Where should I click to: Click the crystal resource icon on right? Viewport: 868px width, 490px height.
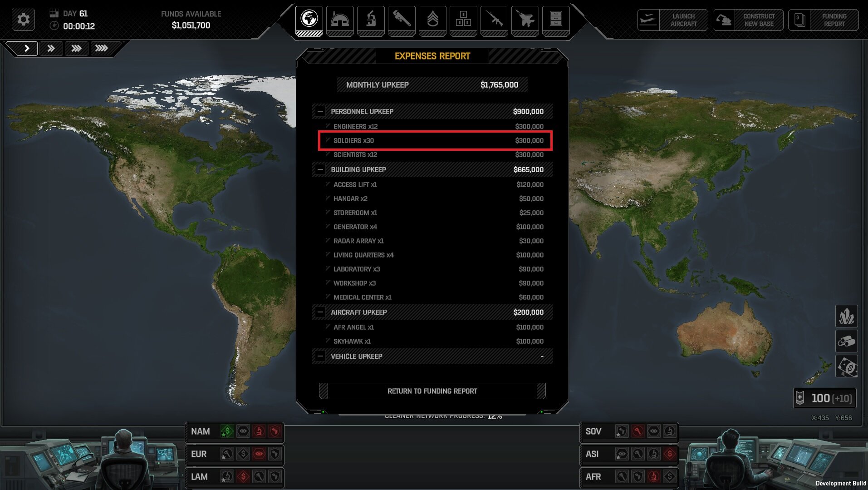tap(847, 316)
